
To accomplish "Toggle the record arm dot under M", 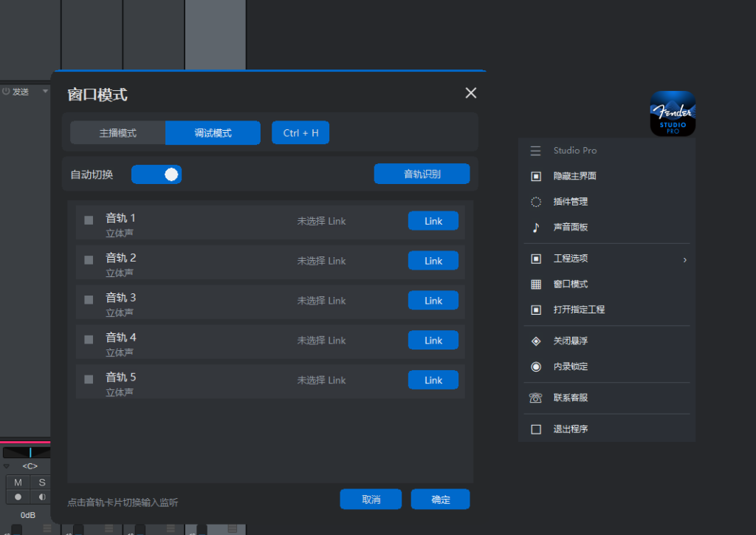I will (18, 497).
